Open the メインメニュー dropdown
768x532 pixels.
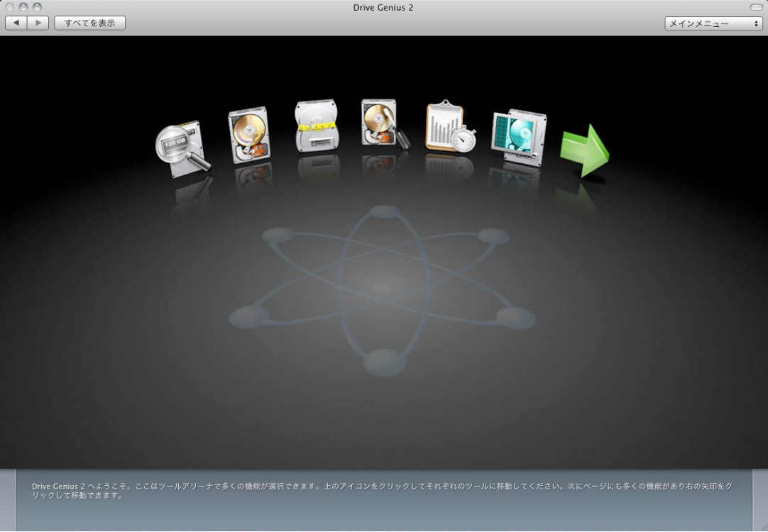(x=713, y=23)
